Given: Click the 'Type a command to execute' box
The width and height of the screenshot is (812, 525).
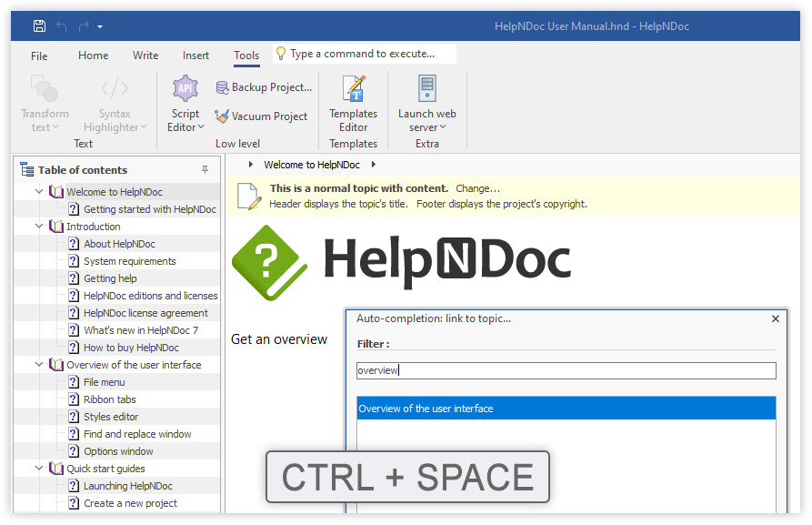Looking at the screenshot, I should [365, 54].
